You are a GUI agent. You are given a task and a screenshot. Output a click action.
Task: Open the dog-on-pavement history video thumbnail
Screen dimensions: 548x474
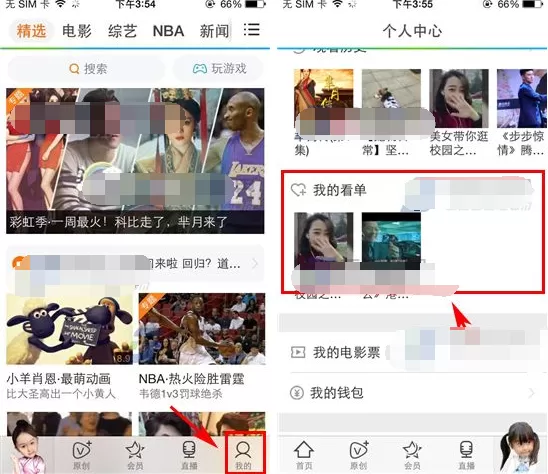(x=391, y=98)
